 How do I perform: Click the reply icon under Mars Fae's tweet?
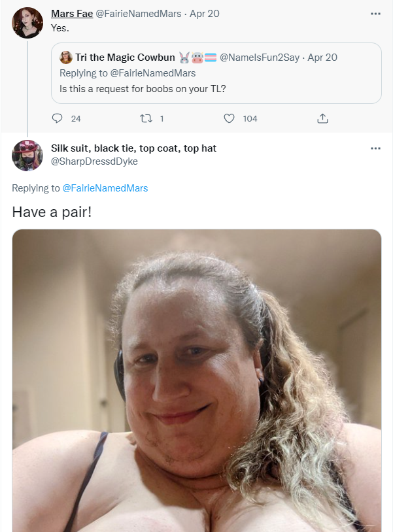click(57, 118)
